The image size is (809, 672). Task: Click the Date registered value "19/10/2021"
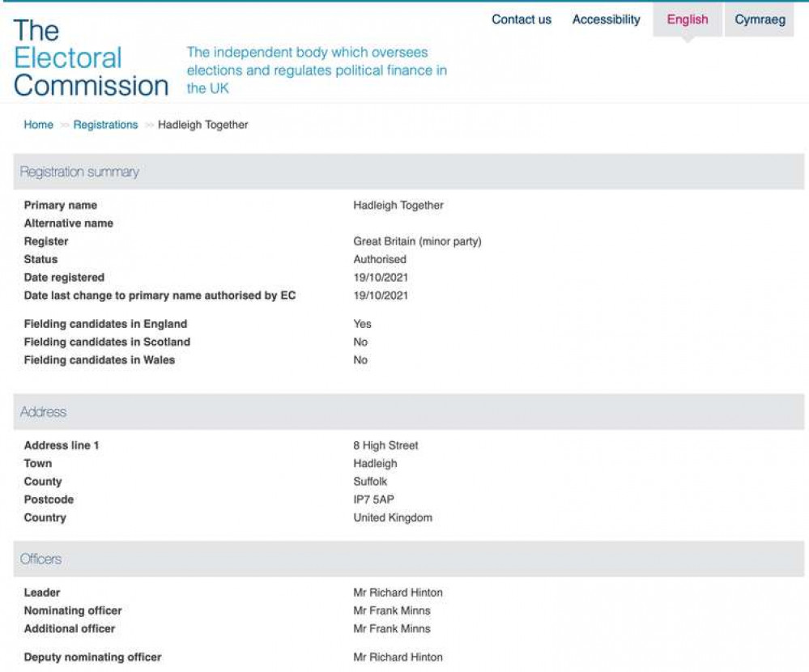[380, 277]
